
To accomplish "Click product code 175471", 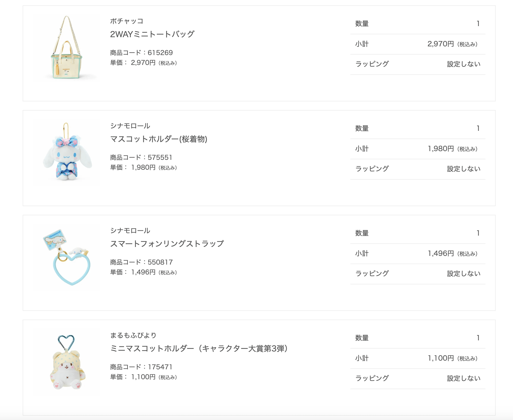I will click(x=160, y=367).
